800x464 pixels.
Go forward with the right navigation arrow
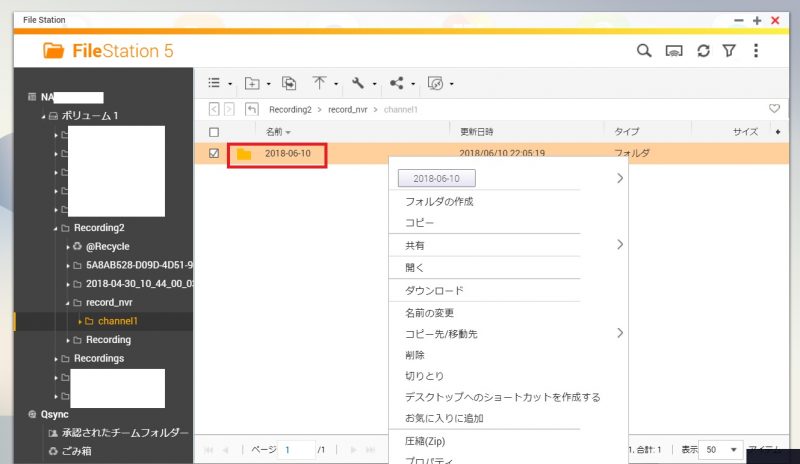(229, 109)
